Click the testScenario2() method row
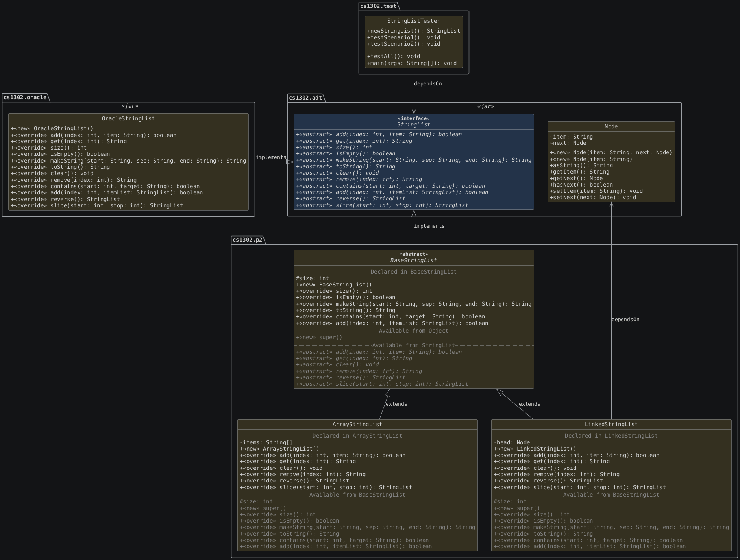The width and height of the screenshot is (740, 560). [x=403, y=44]
